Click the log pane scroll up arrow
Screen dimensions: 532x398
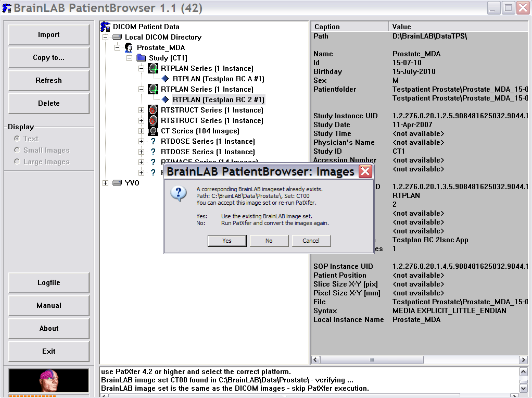click(x=523, y=372)
